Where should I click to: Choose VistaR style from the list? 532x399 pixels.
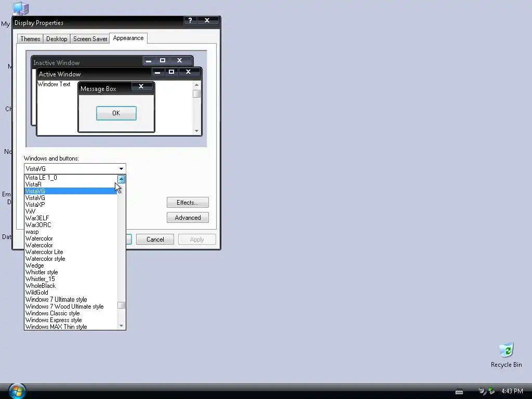coord(71,184)
